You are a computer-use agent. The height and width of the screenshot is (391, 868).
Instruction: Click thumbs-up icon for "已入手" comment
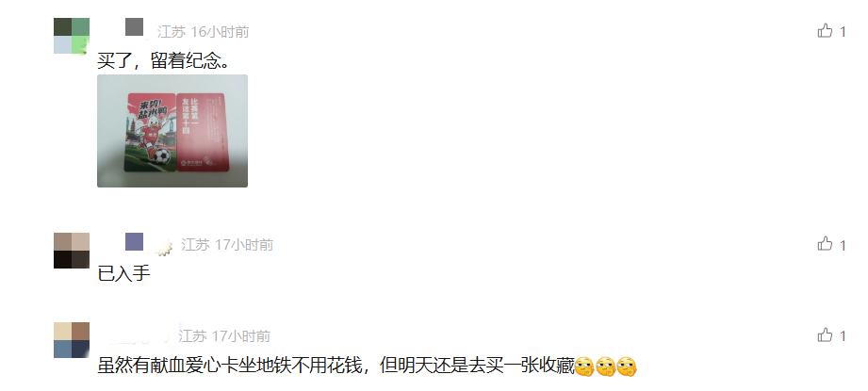tap(825, 244)
